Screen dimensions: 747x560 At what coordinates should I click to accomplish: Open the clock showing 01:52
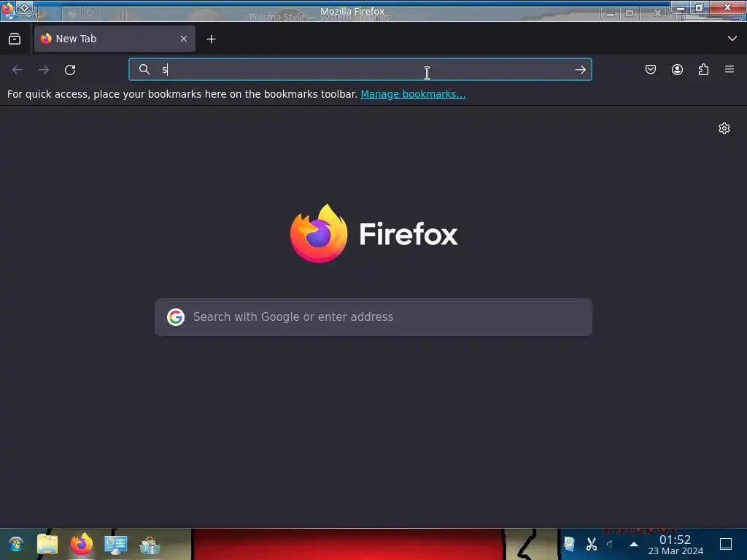(x=675, y=545)
